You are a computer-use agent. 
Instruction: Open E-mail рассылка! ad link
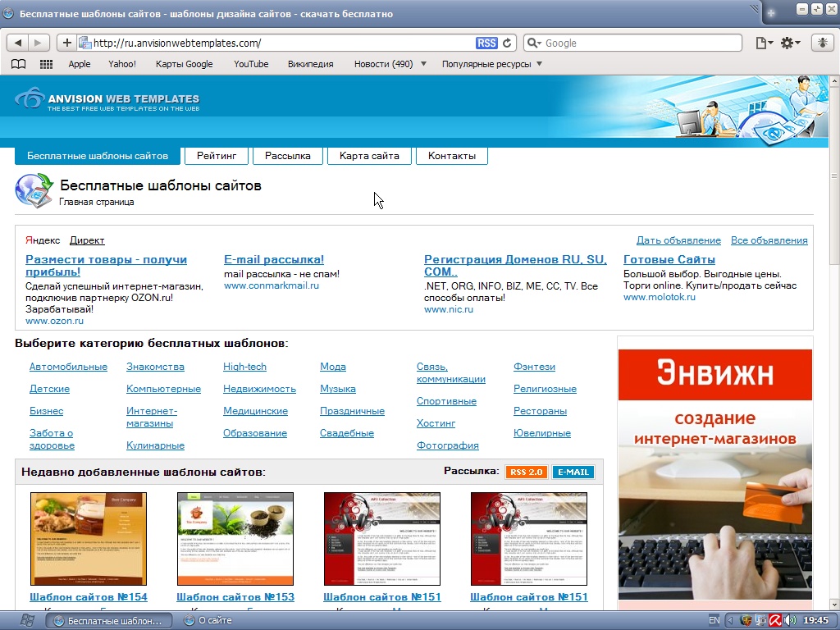point(274,260)
